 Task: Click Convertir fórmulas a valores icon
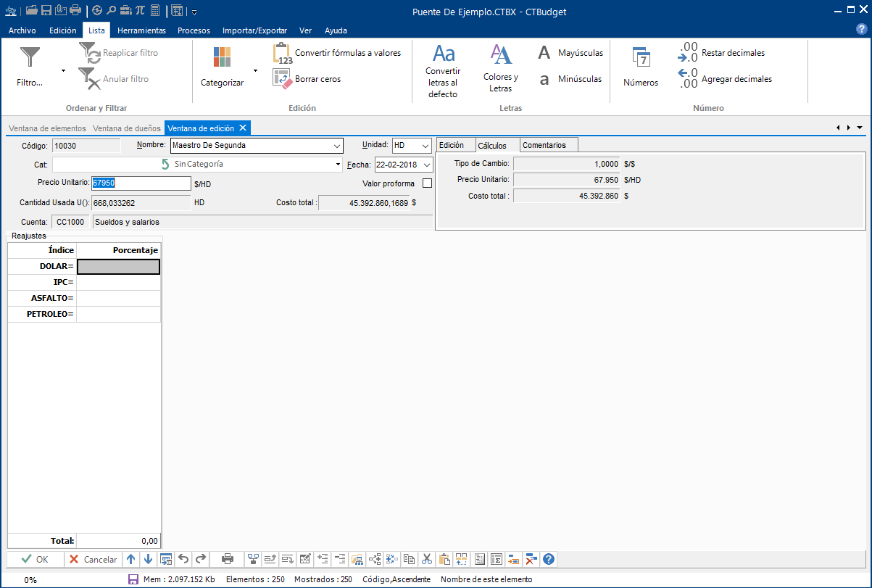tap(282, 54)
